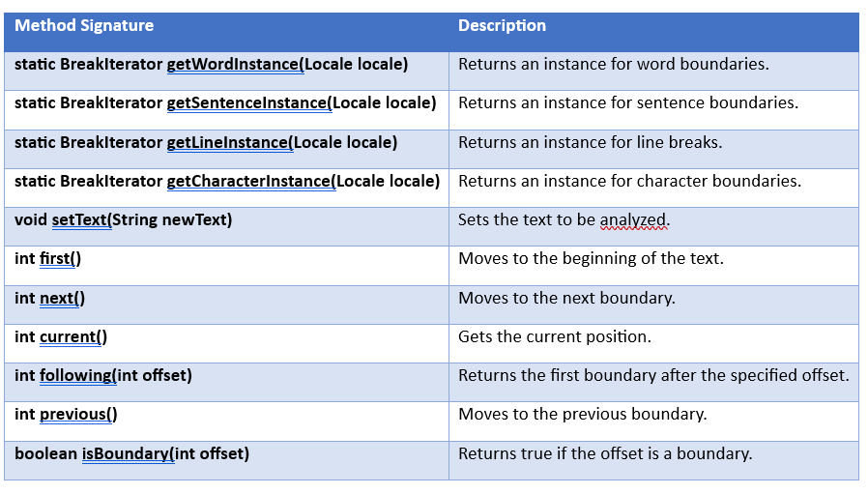This screenshot has height=494, width=868.
Task: Click the underlined previous() method name
Action: [78, 414]
